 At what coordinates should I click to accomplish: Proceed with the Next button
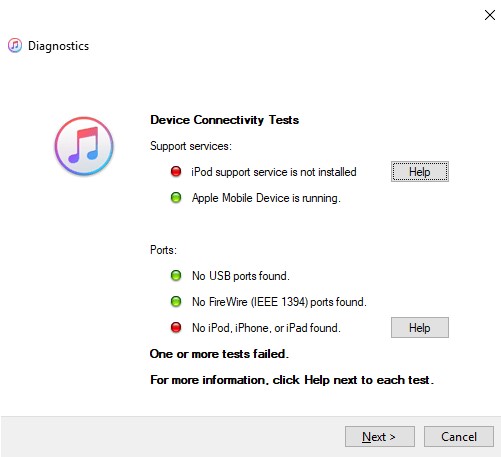380,436
